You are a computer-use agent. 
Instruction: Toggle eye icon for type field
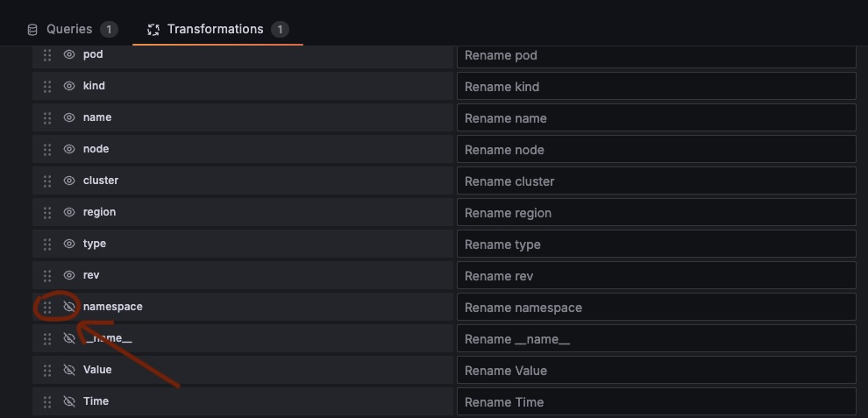point(69,244)
